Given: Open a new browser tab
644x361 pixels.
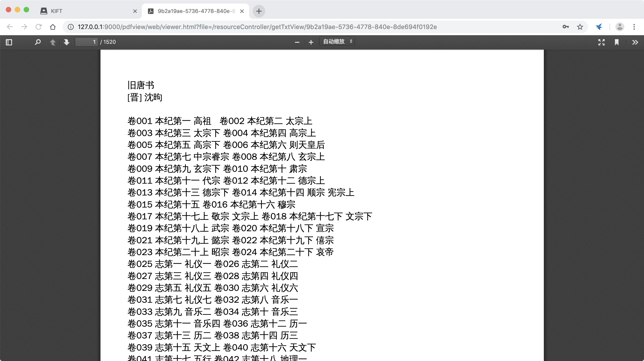Looking at the screenshot, I should pyautogui.click(x=259, y=11).
